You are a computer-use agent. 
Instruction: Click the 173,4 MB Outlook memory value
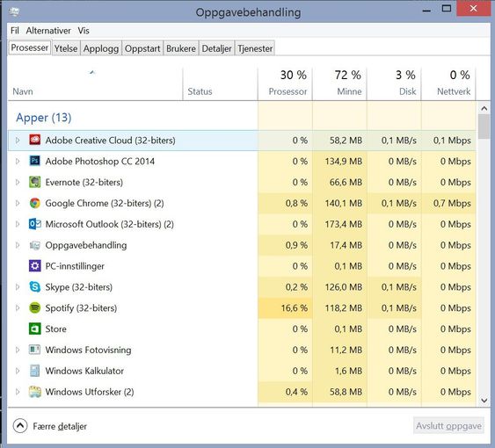pos(344,224)
